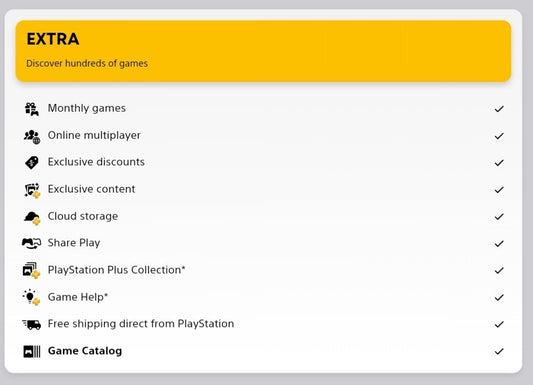
Task: Click the Exclusive discounts price tag icon
Action: pos(32,162)
